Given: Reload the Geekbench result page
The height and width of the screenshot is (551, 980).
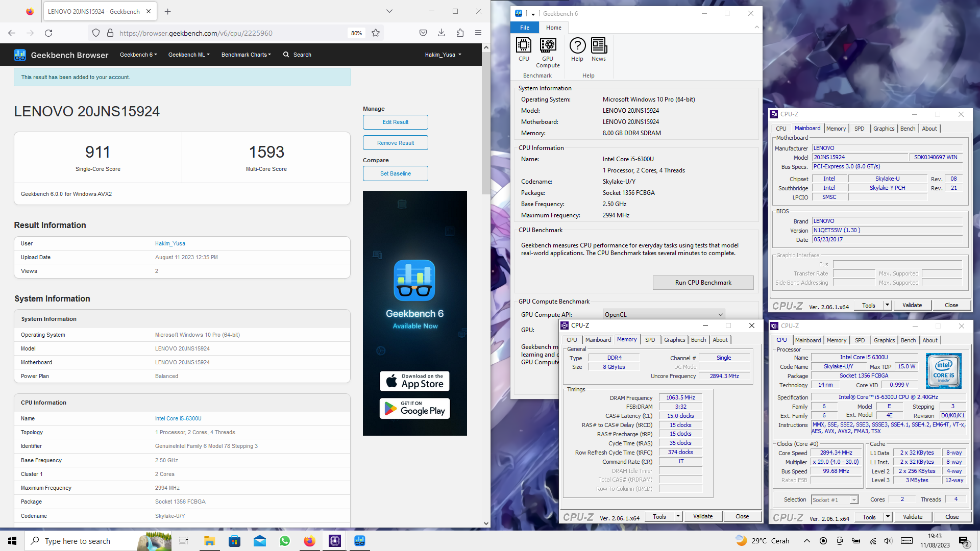Looking at the screenshot, I should [x=48, y=33].
